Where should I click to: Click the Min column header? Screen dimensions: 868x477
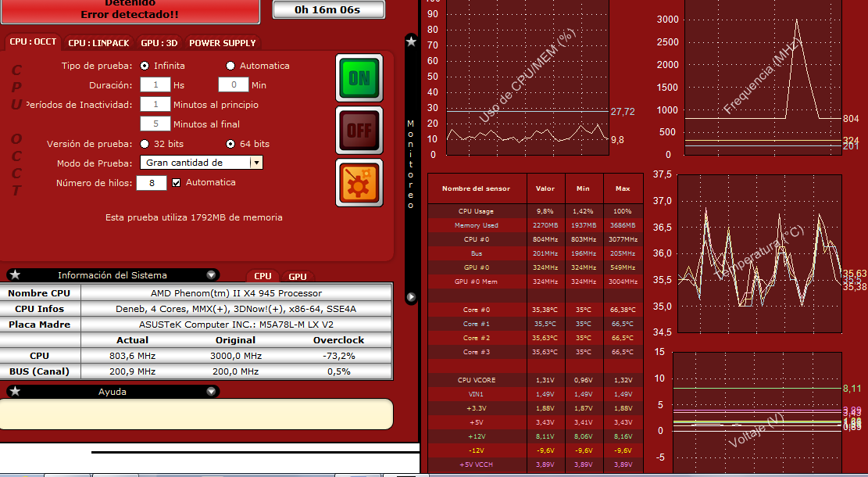(x=583, y=188)
